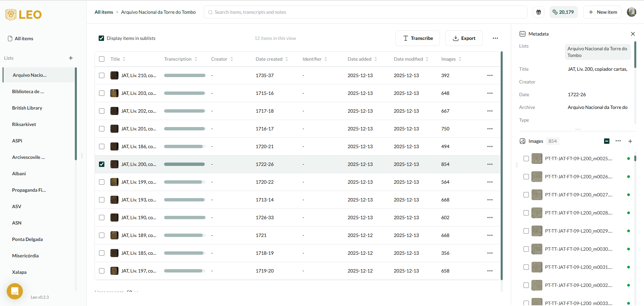Screen dimensions: 644x306
Task: Click the Transcribe button
Action: [417, 38]
